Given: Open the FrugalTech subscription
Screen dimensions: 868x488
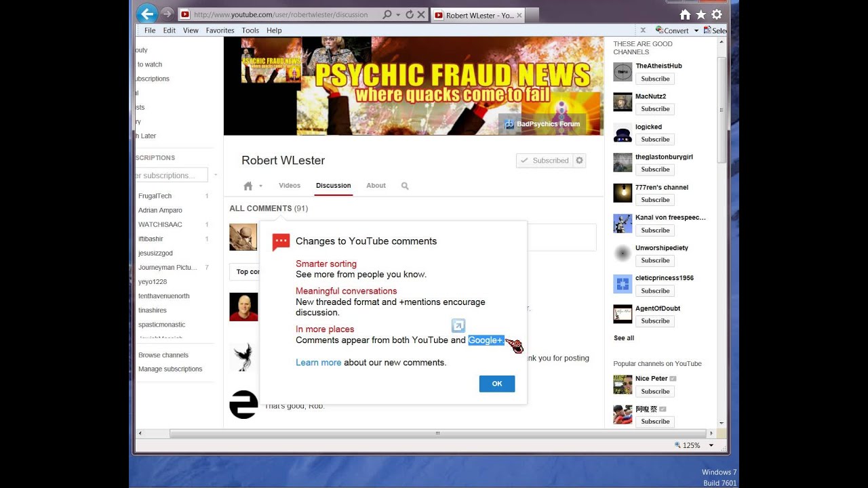Looking at the screenshot, I should pyautogui.click(x=155, y=196).
